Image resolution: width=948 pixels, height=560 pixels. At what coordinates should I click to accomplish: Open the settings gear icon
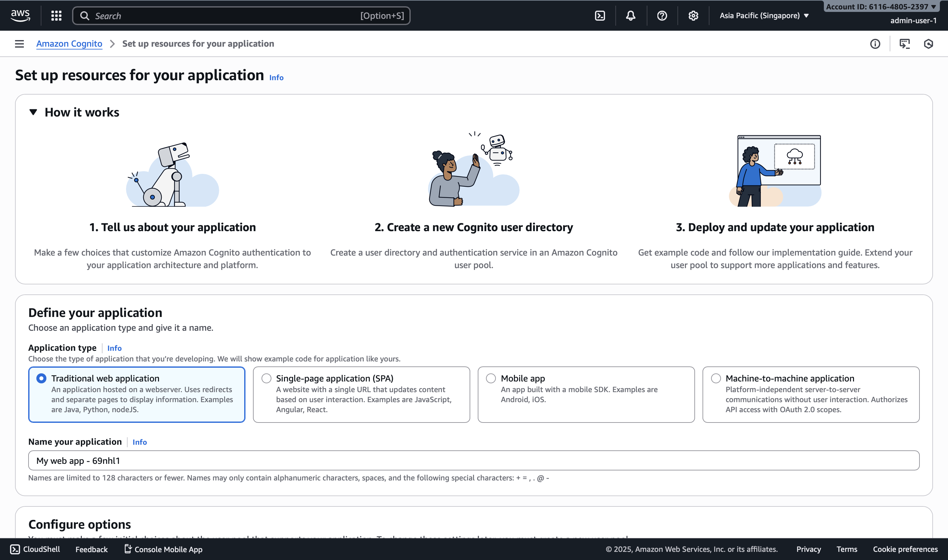point(693,15)
